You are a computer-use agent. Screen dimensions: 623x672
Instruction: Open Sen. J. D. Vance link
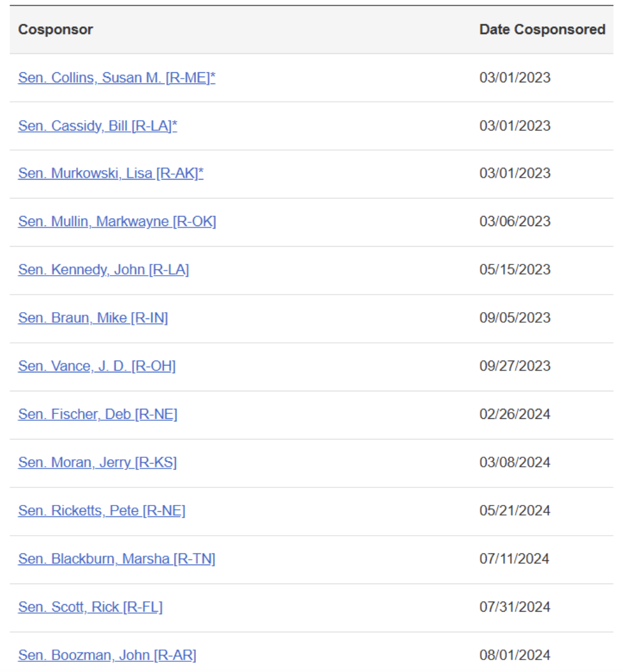coord(97,366)
